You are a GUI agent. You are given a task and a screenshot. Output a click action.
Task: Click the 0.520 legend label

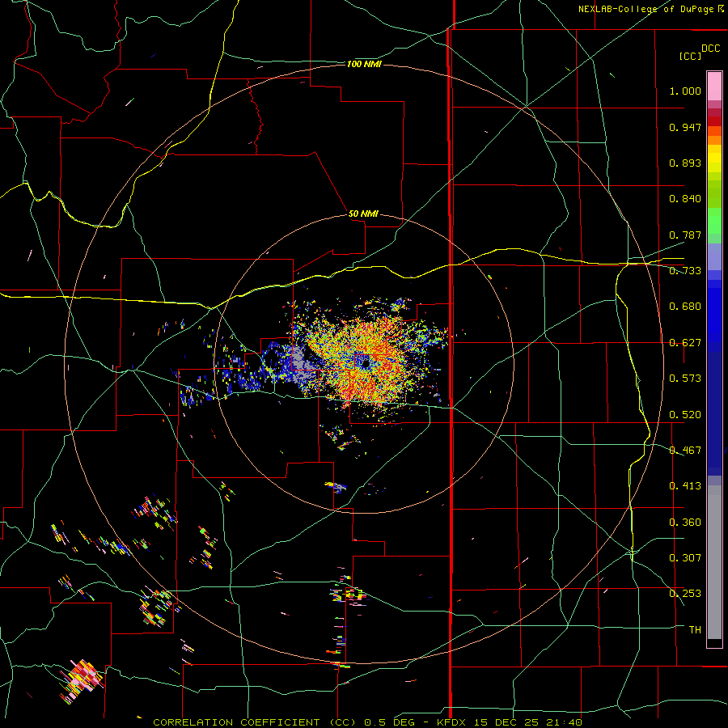pos(685,415)
